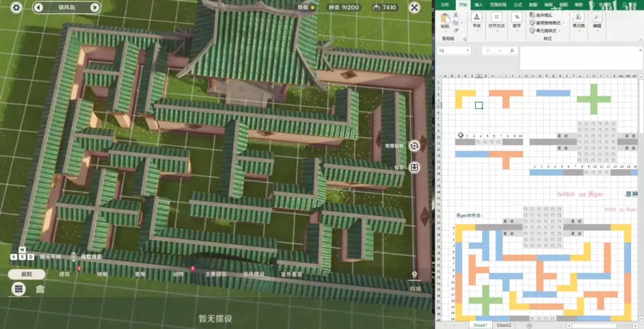Click the Excel Cut scissors icon
The height and width of the screenshot is (329, 644).
456,15
